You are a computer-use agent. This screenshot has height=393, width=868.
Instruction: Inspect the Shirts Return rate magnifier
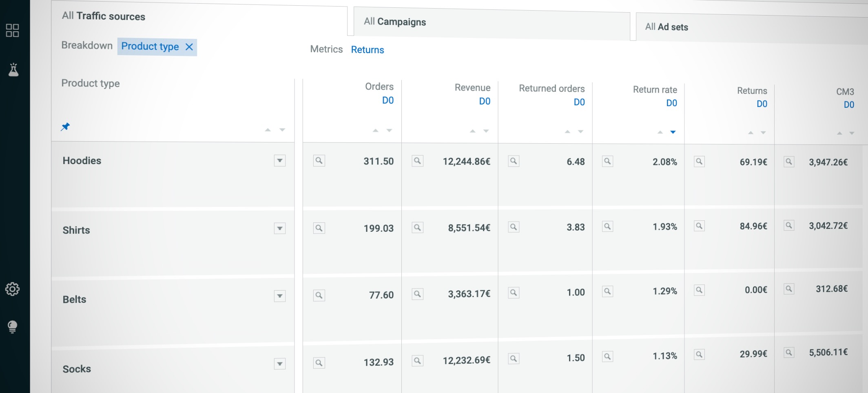tap(607, 226)
